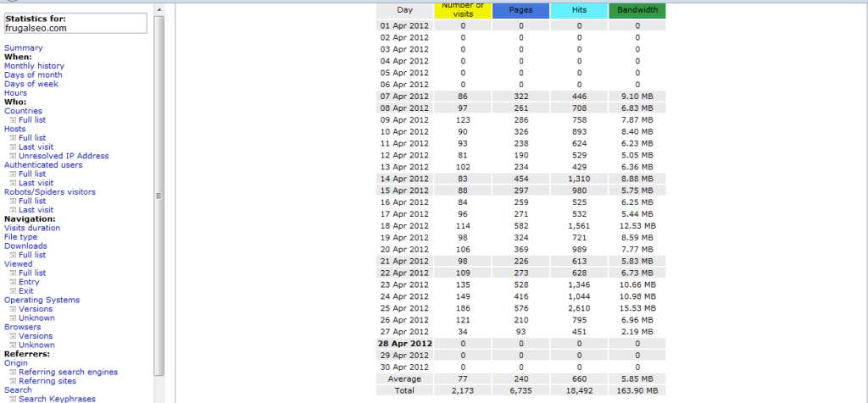The width and height of the screenshot is (868, 403).
Task: Open Viewed Full list link
Action: (x=32, y=273)
